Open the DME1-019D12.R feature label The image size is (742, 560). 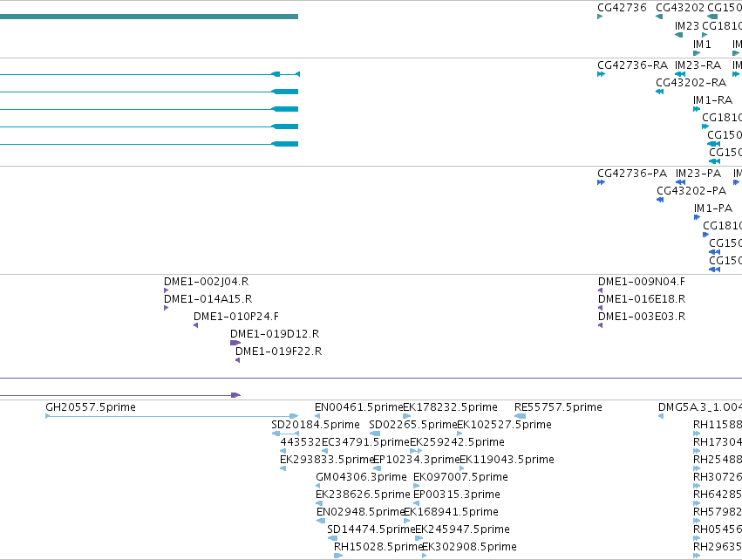pos(275,334)
